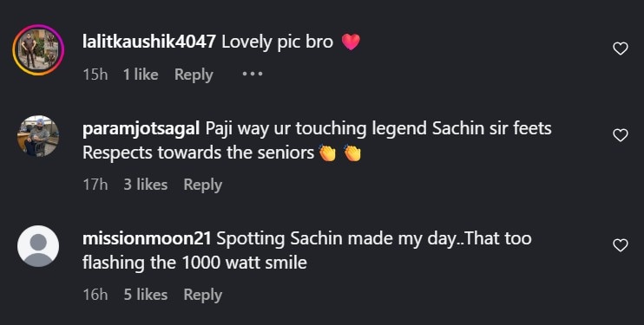Image resolution: width=644 pixels, height=325 pixels.
Task: Like lalitkaushik4047's comment with the heart icon
Action: click(x=621, y=49)
